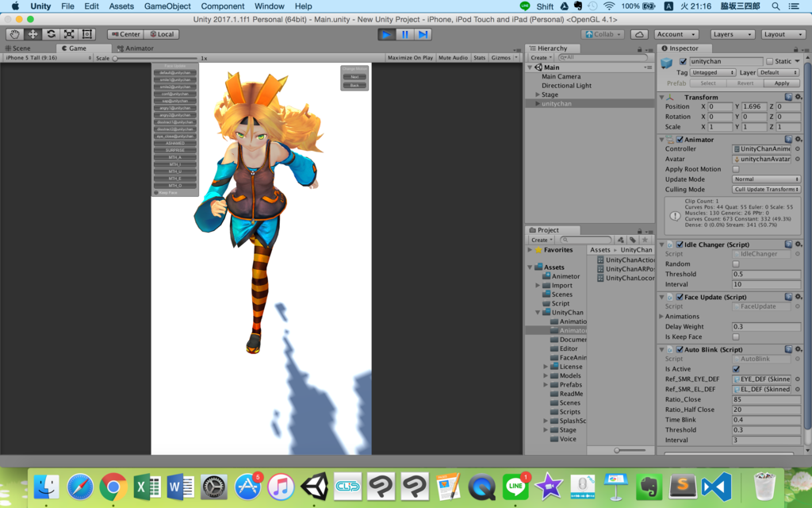Click the prefab Apply button

pos(781,83)
